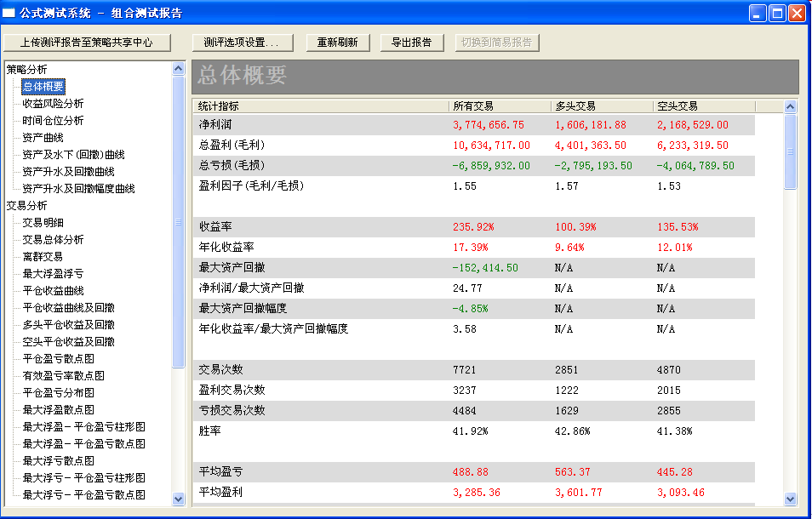Open 最大浮亏－平仓盈亏柱形图 item
This screenshot has width=812, height=519.
pyautogui.click(x=84, y=478)
